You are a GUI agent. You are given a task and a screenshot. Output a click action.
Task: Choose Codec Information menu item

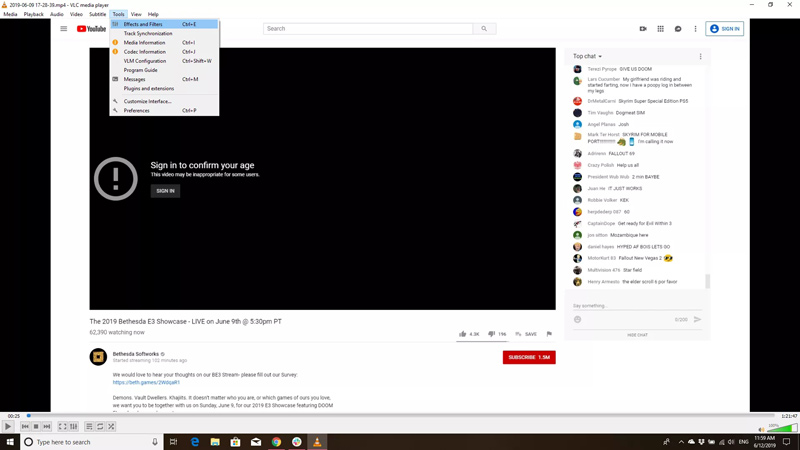tap(145, 52)
